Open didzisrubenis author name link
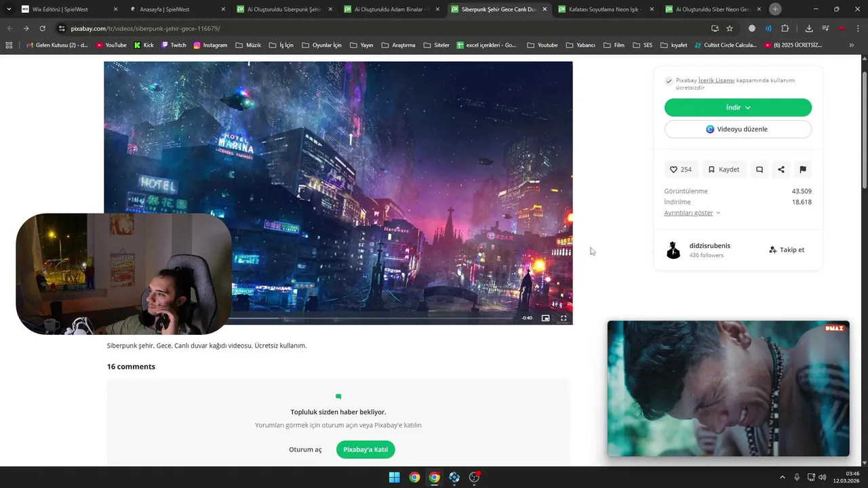868x488 pixels. pos(710,245)
